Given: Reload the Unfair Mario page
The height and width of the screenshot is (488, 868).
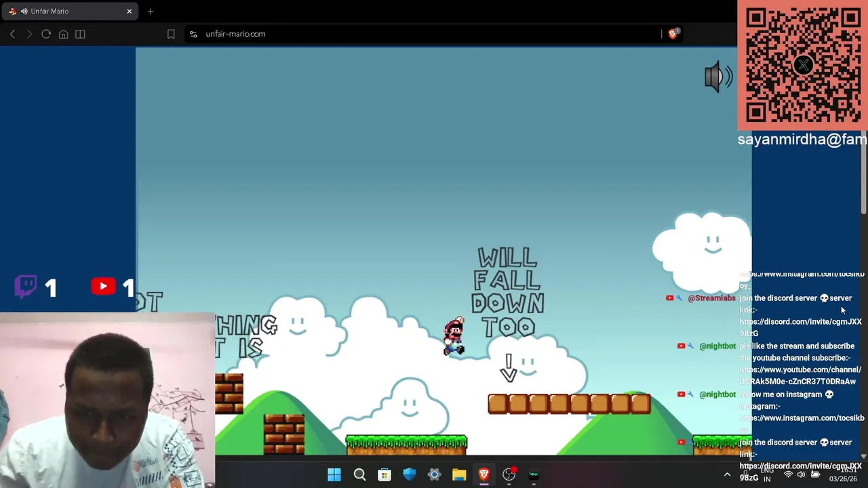Looking at the screenshot, I should pos(46,34).
